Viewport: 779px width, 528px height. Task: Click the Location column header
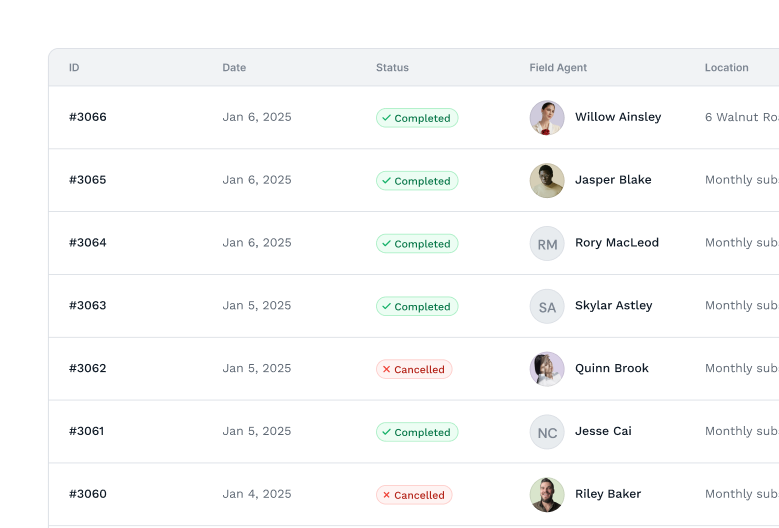click(x=726, y=68)
